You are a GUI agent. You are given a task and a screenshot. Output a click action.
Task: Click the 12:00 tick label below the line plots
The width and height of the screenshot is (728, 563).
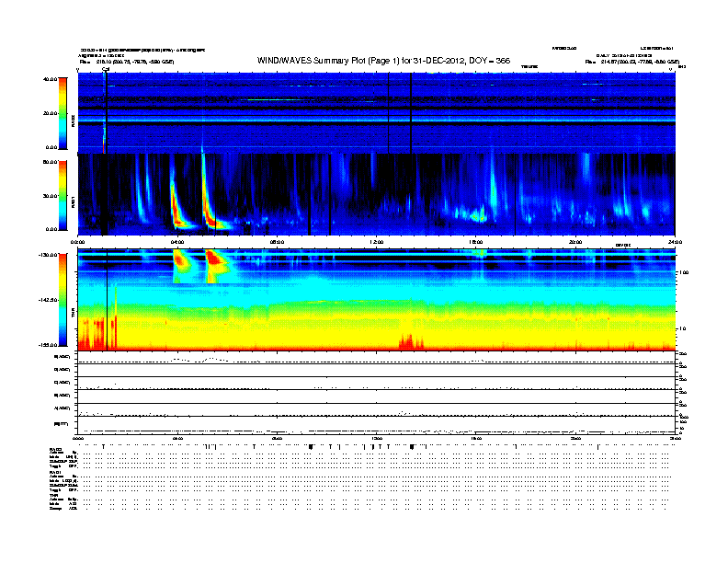click(x=377, y=438)
